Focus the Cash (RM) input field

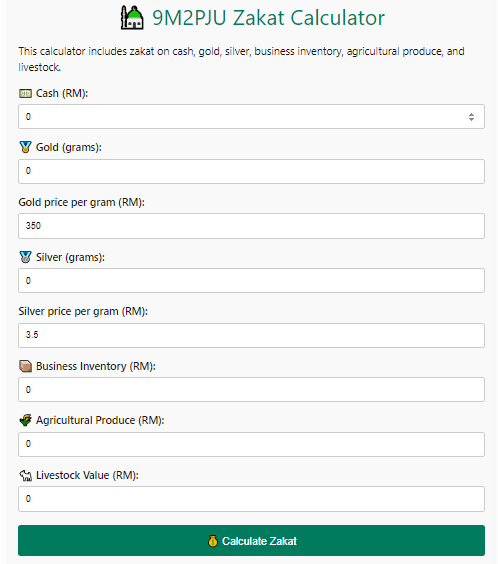251,117
